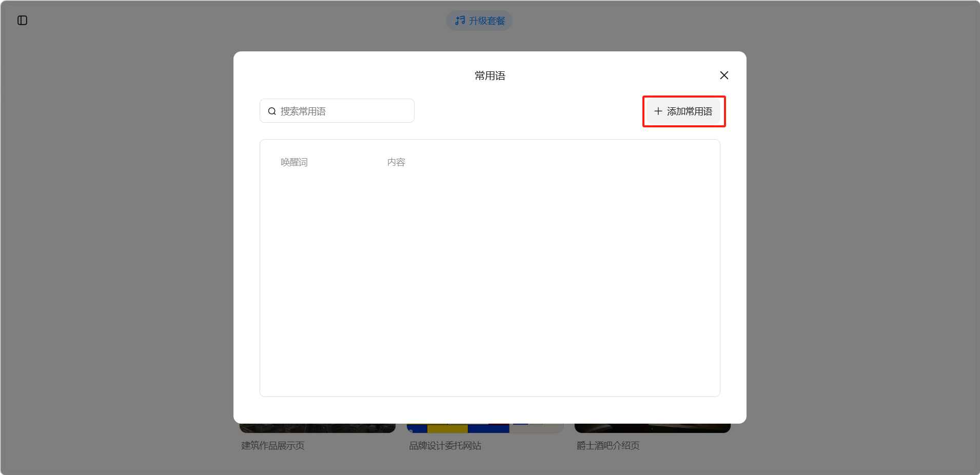Click the blue area of brand design thumbnail
Image resolution: width=980 pixels, height=475 pixels.
tap(488, 429)
